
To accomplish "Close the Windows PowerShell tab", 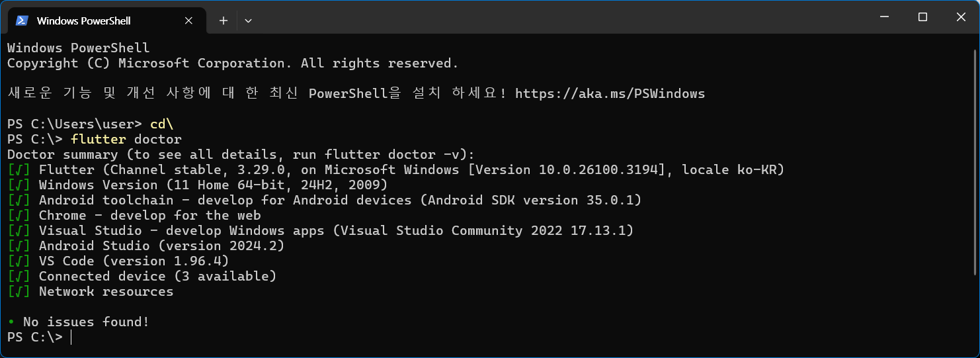I will (x=188, y=21).
